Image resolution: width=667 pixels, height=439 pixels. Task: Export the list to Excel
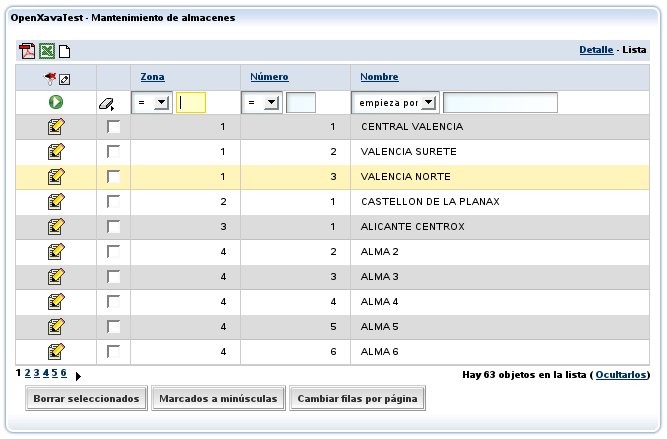(x=46, y=52)
